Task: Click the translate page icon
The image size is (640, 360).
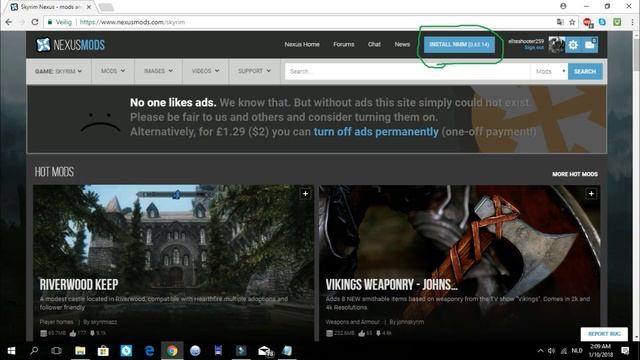Action: 560,22
